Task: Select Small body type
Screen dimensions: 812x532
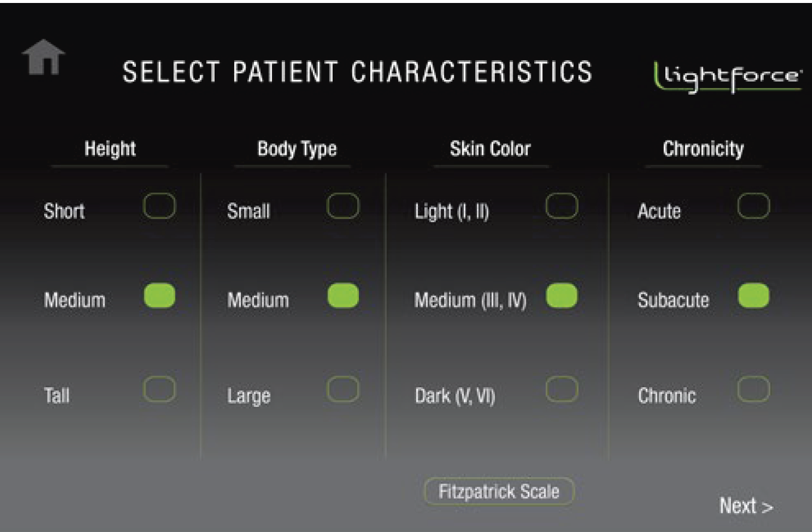Action: 343,207
